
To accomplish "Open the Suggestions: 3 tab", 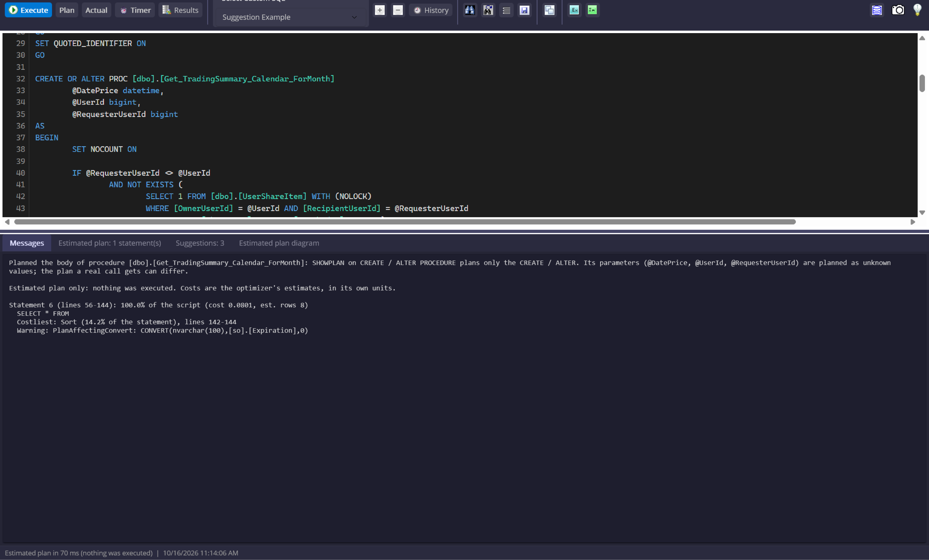I will point(200,243).
